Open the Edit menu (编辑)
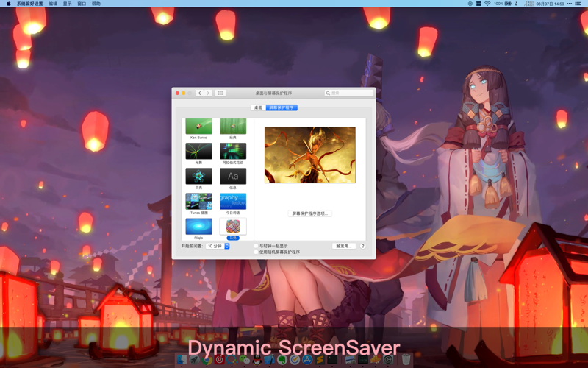 (53, 4)
